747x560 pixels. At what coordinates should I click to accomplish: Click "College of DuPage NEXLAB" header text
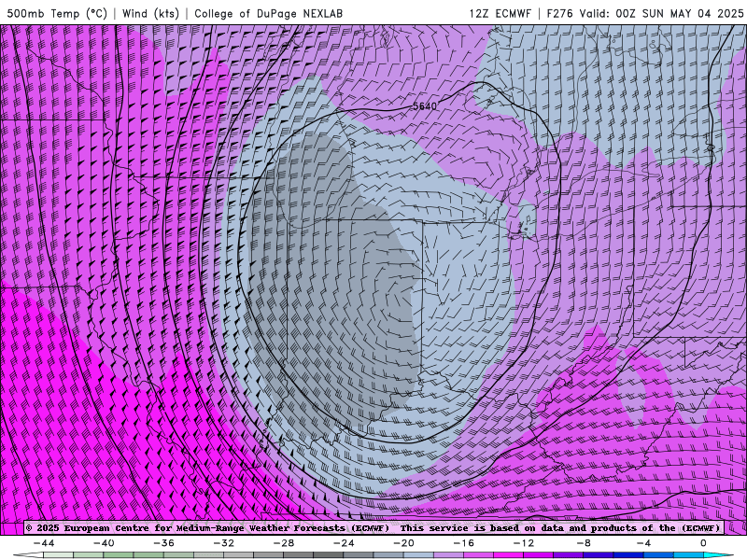(x=268, y=13)
